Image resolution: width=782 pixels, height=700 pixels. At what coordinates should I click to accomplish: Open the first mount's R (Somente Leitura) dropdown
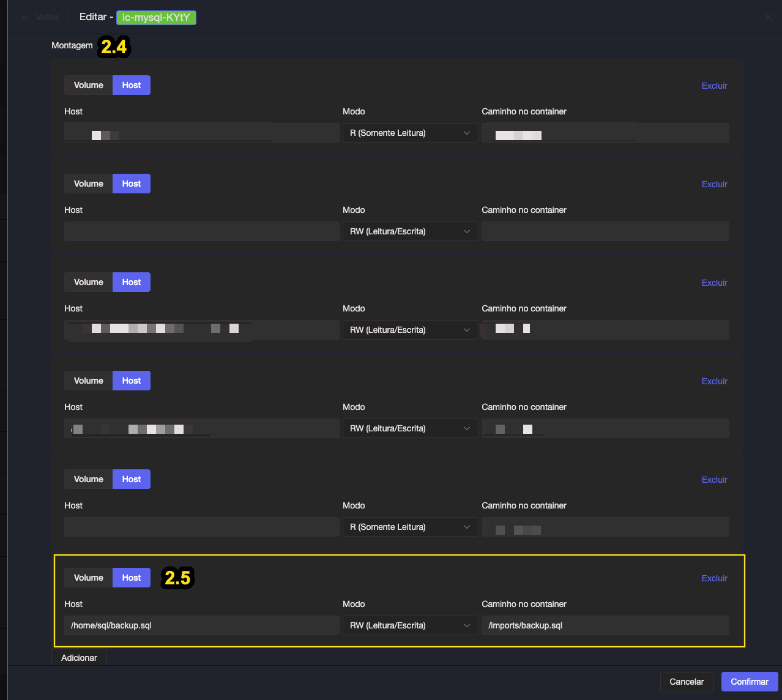tap(410, 133)
